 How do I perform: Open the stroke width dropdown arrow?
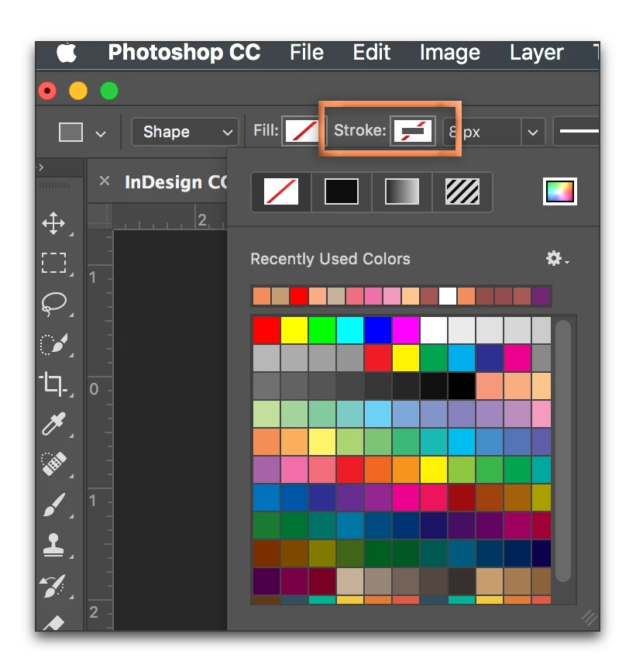[x=533, y=132]
